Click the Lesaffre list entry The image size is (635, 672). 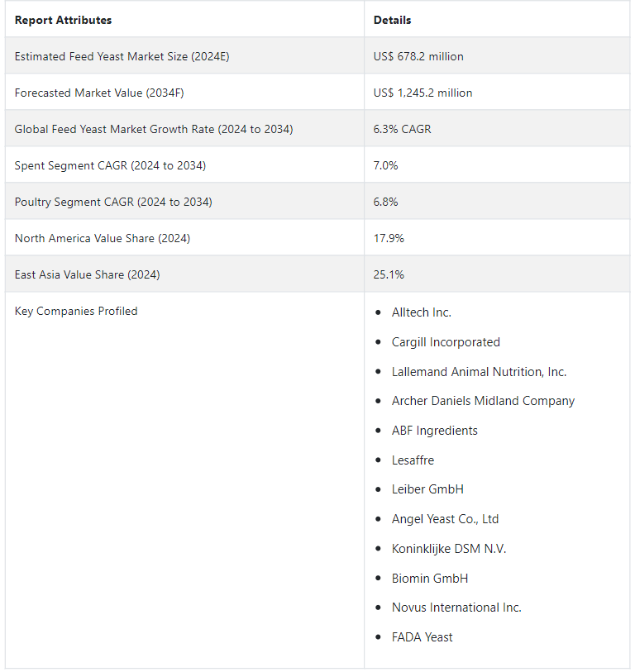(413, 460)
